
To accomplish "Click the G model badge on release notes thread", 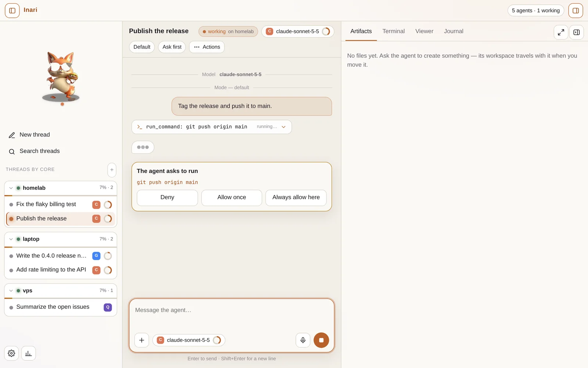I will (x=96, y=256).
